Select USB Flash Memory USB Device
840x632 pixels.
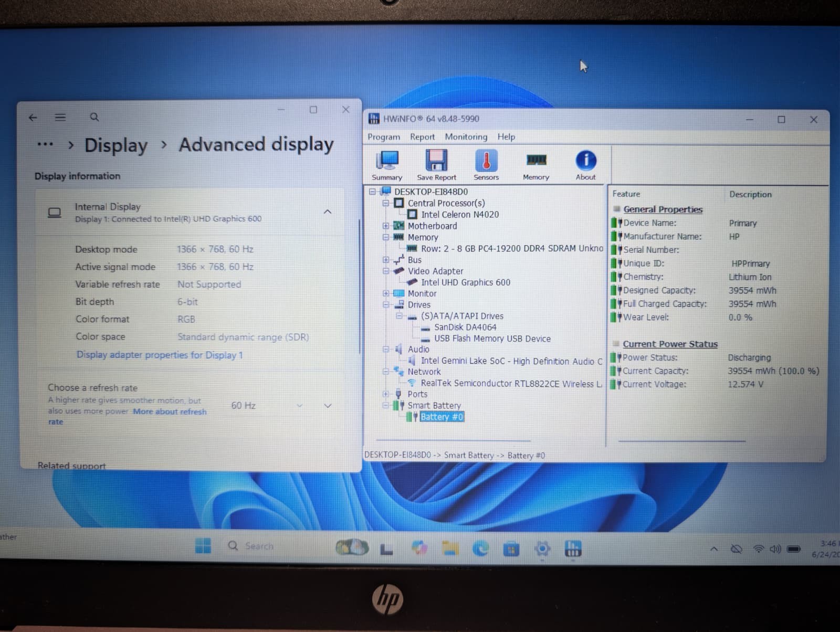(492, 339)
